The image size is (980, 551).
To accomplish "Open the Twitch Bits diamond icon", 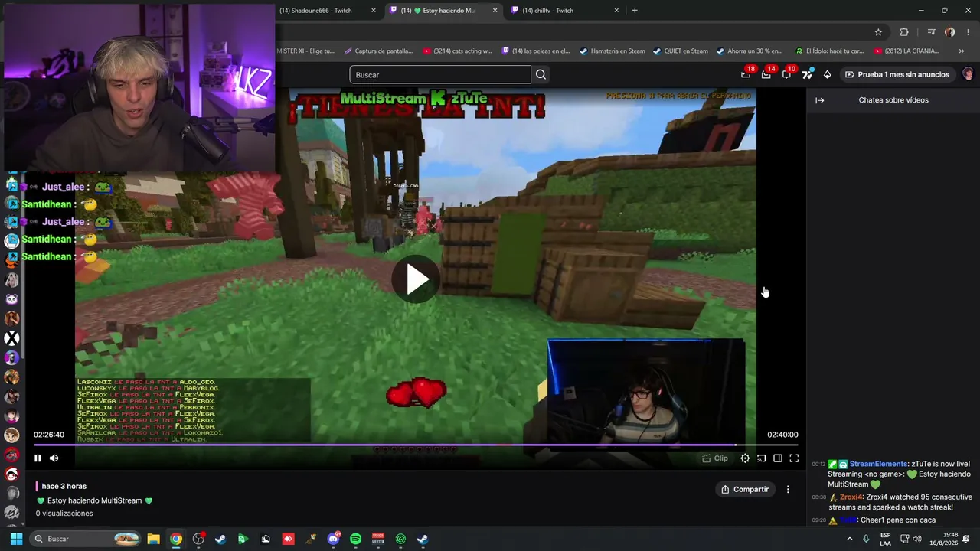I will [827, 74].
